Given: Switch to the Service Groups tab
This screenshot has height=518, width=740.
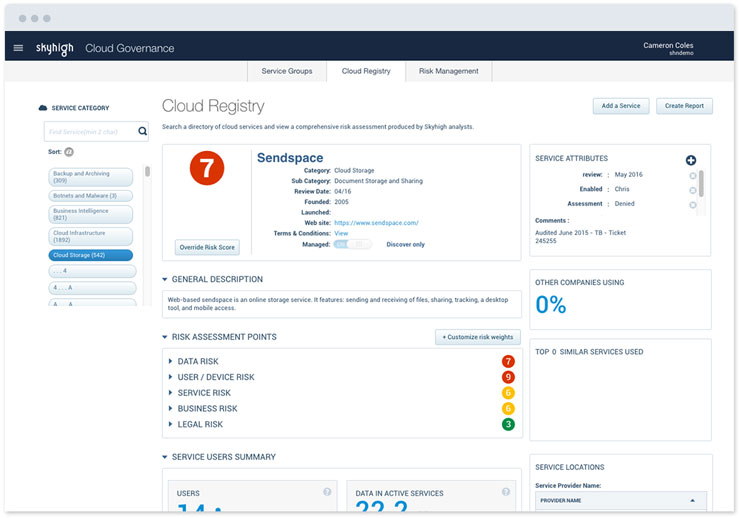Looking at the screenshot, I should pyautogui.click(x=287, y=71).
